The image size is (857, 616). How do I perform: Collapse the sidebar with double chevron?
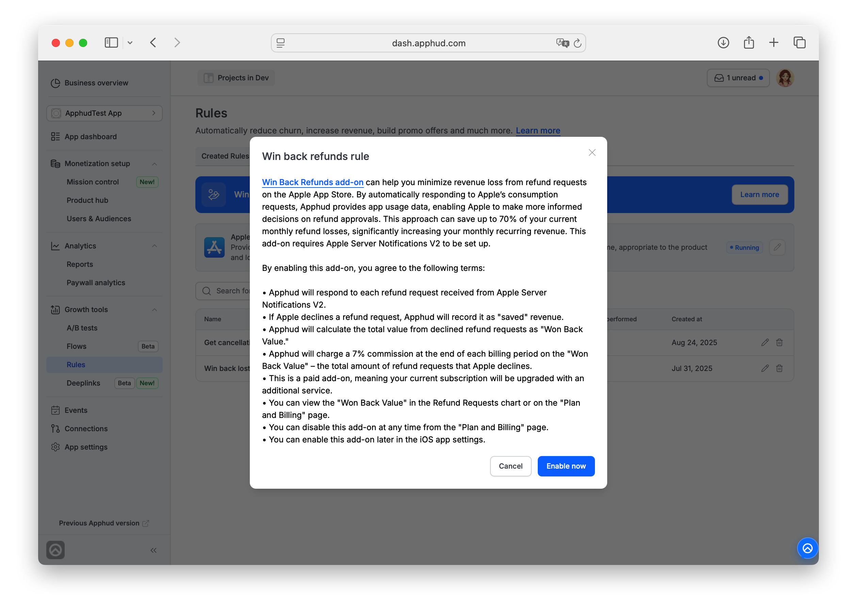click(x=153, y=550)
